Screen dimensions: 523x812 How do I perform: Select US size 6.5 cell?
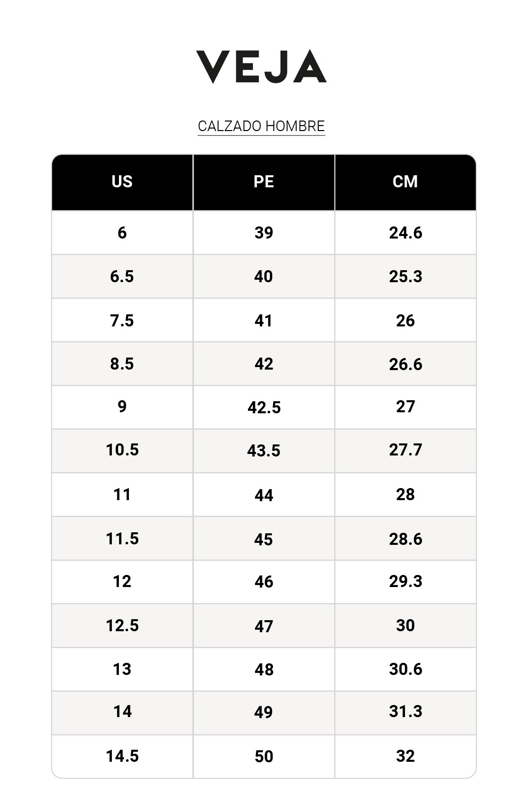click(x=122, y=276)
